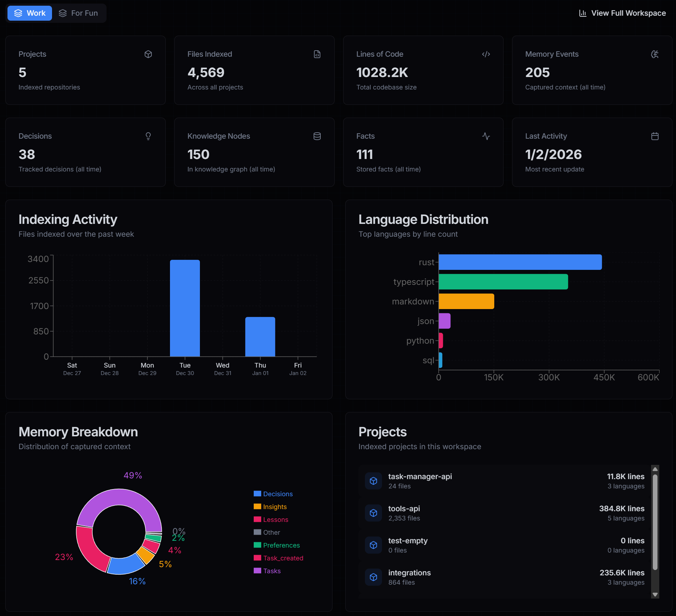Click the task-manager-api project cube icon
Image resolution: width=676 pixels, height=616 pixels.
(373, 481)
